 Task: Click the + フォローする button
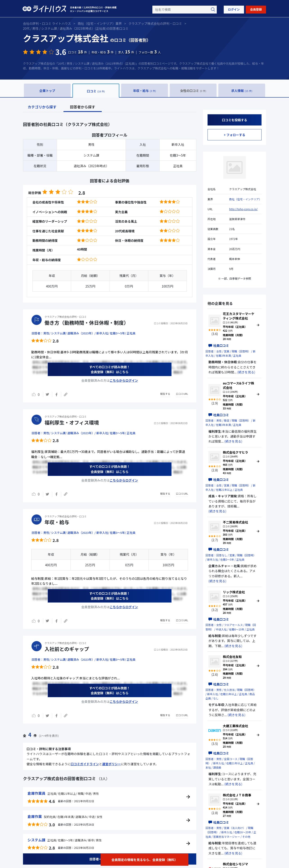234,135
